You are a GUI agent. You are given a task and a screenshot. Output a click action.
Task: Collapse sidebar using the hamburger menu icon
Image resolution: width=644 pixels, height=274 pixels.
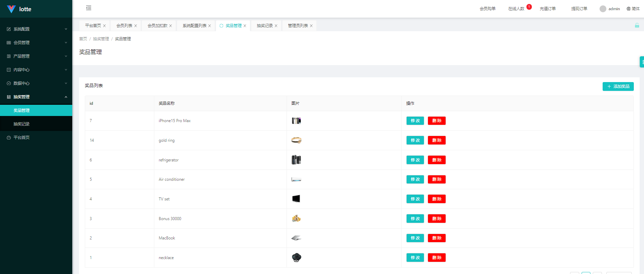coord(89,8)
